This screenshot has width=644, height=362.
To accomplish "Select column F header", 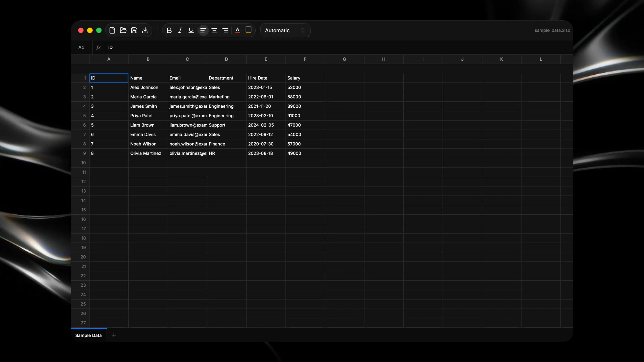I will pos(305,59).
